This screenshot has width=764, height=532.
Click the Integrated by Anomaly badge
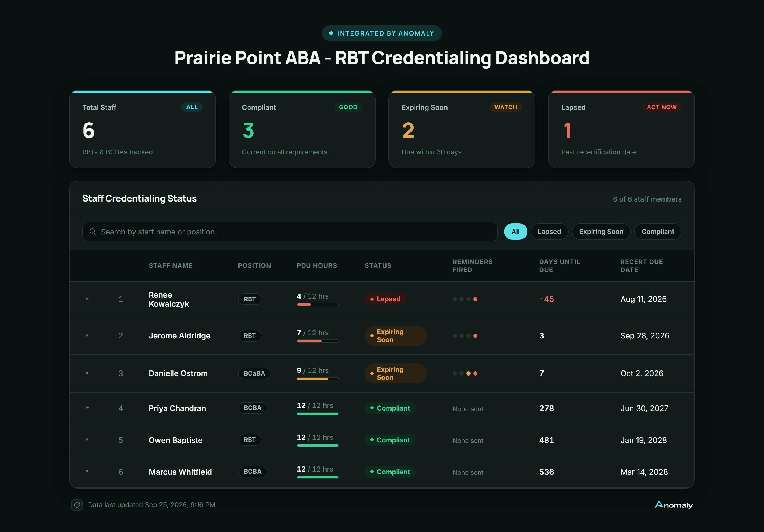pos(382,33)
